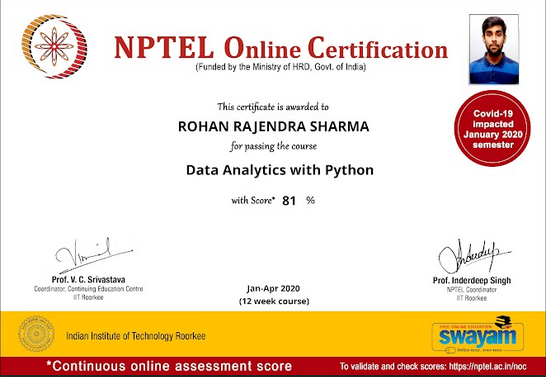Click the "NPTEL Coordinator" title text

[472, 290]
